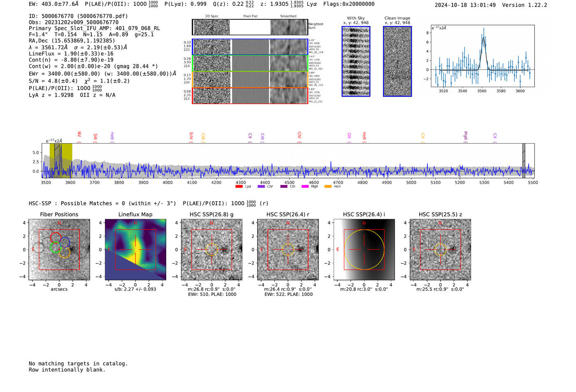Click the Q(z): 0.22 header value
The height and width of the screenshot is (392, 576).
(234, 4)
